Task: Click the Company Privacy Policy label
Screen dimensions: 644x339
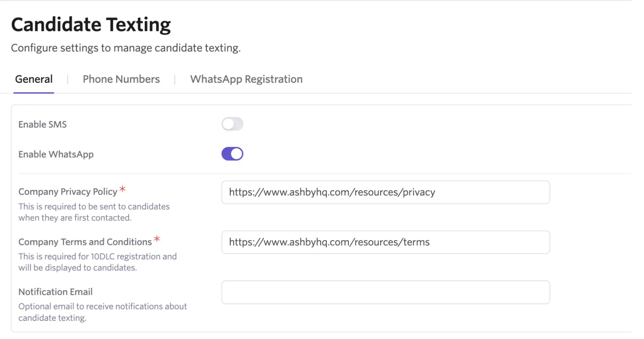Action: coord(68,192)
